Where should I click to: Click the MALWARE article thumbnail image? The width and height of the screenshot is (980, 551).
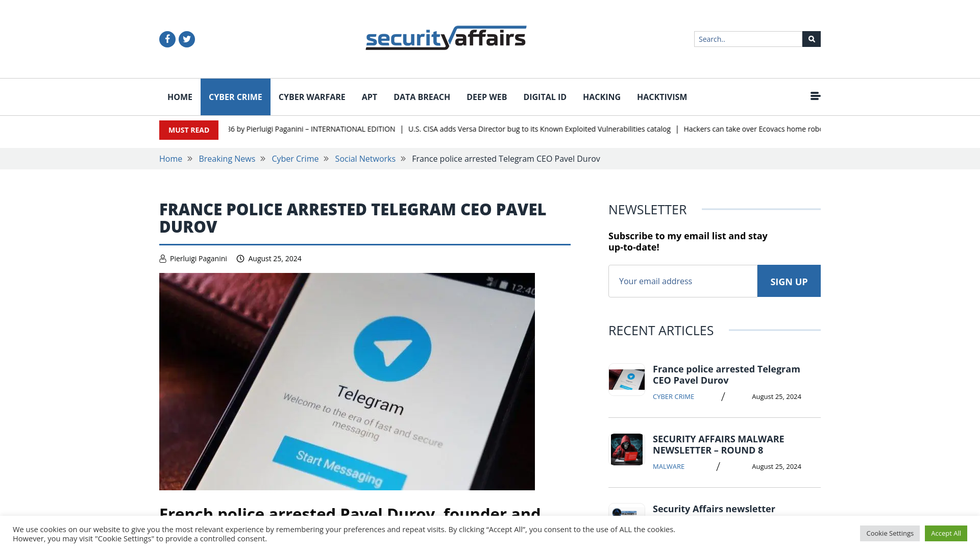tap(626, 449)
